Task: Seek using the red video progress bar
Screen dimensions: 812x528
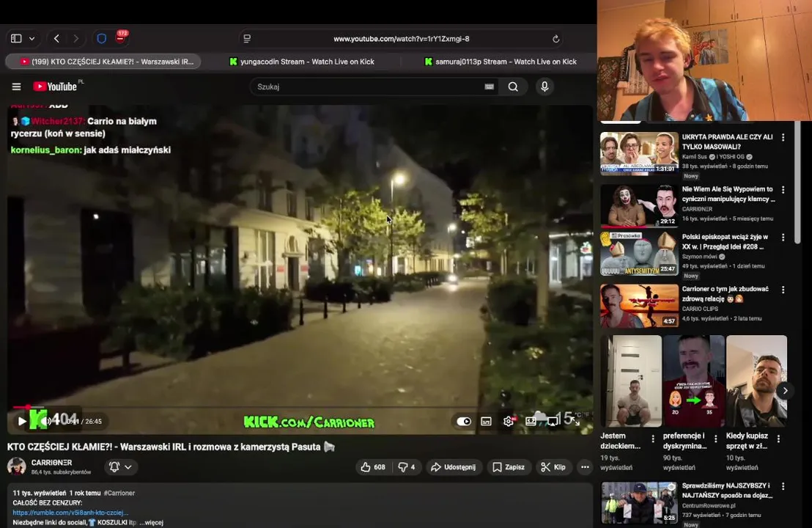Action: (x=299, y=408)
